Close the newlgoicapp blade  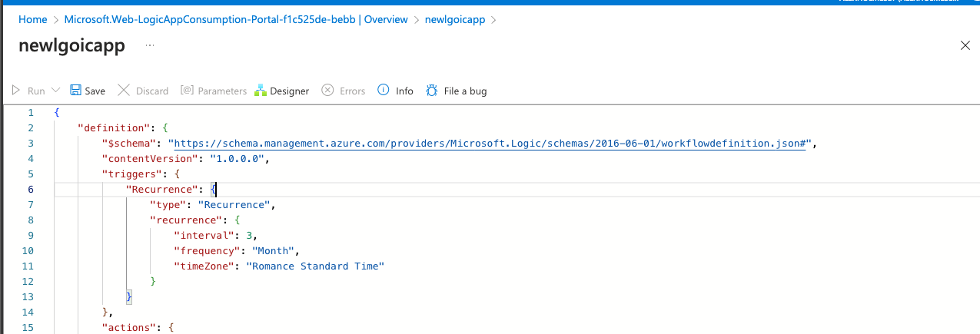tap(965, 45)
